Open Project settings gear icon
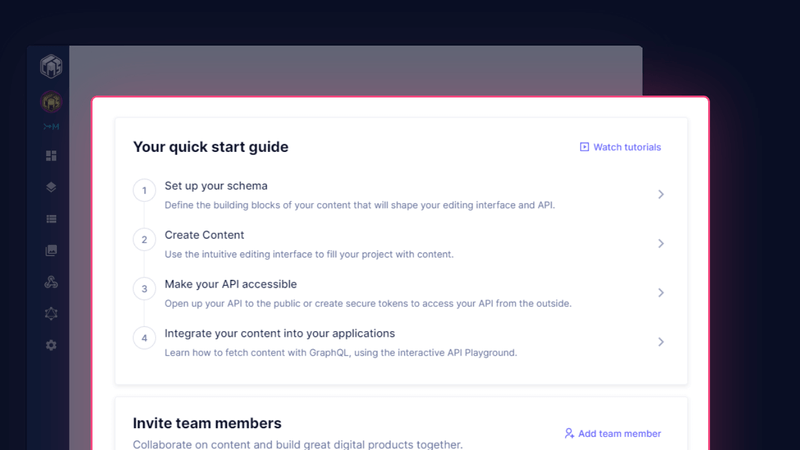 pos(51,345)
